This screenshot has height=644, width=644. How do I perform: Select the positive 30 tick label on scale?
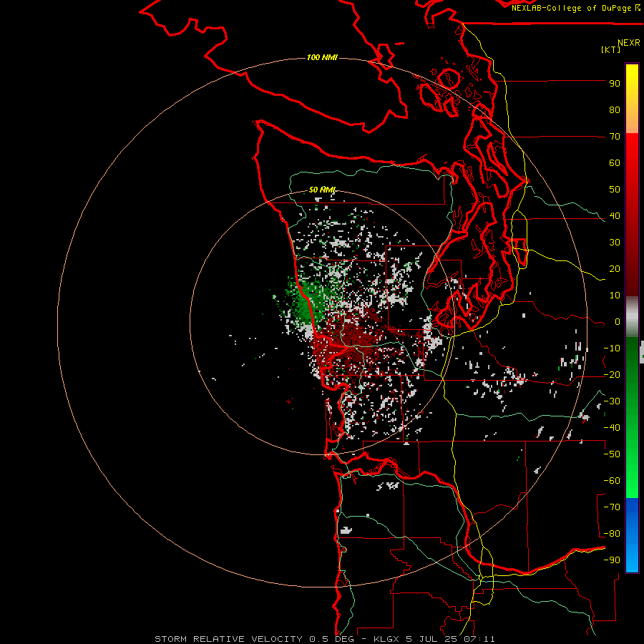pos(615,243)
